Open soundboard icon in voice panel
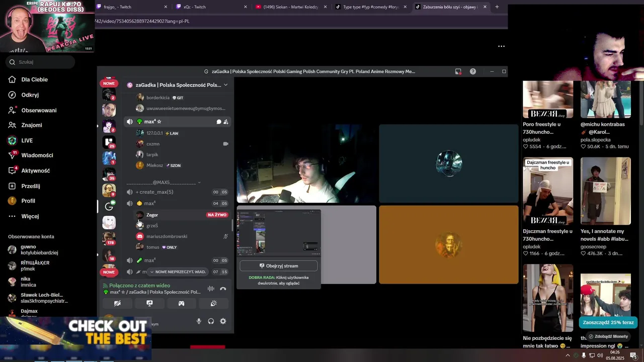 pos(213,304)
